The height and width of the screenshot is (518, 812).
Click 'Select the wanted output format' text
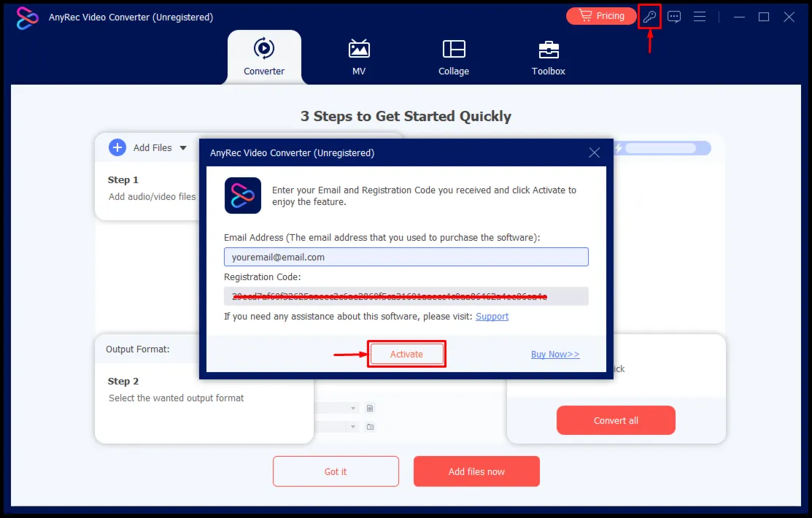(x=176, y=398)
